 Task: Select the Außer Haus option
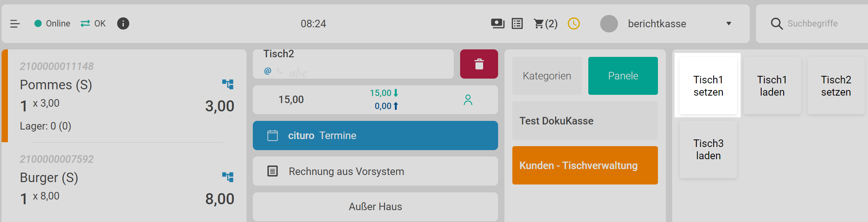pyautogui.click(x=375, y=207)
